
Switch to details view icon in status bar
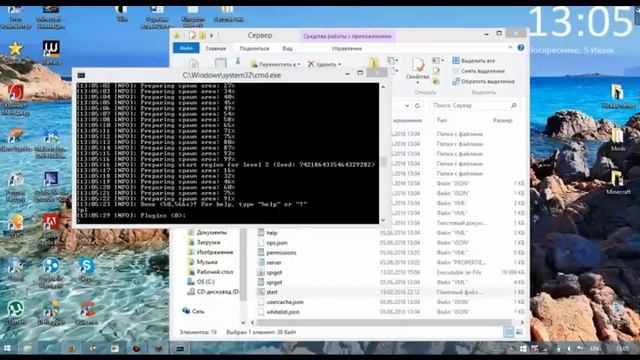(508, 332)
